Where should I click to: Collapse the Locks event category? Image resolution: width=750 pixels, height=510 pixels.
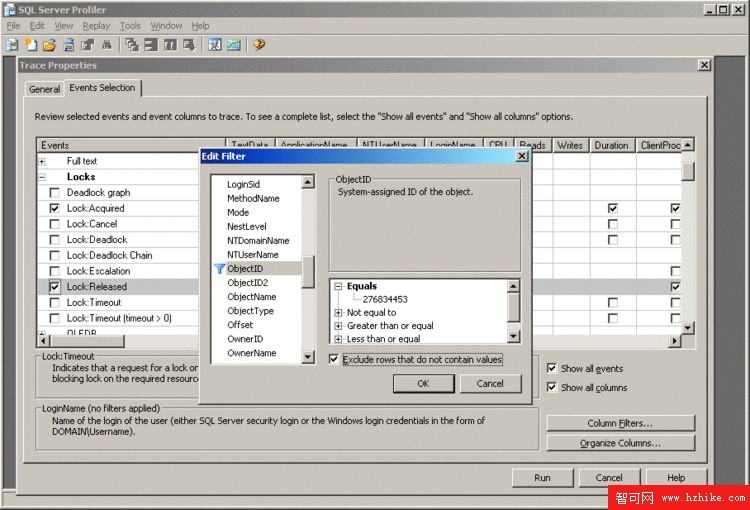(x=42, y=177)
